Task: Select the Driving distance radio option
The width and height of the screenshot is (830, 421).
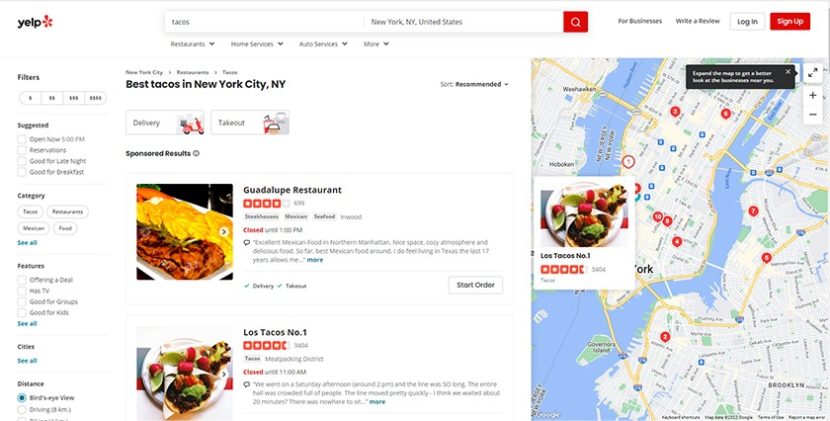Action: pos(22,409)
